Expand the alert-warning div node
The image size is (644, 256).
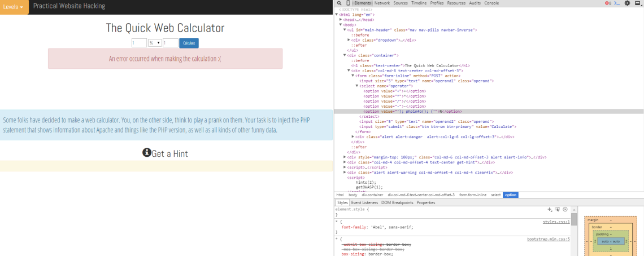[x=345, y=173]
